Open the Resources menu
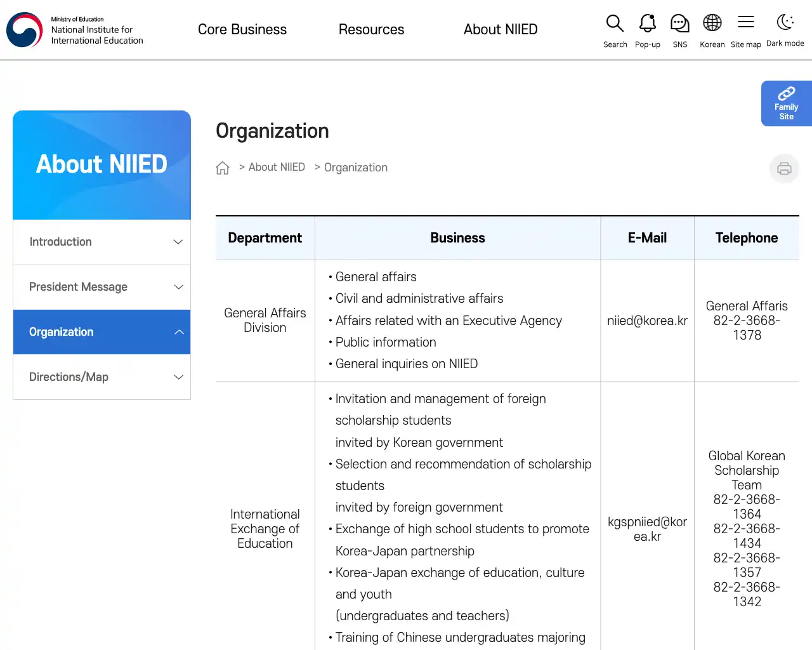 coord(371,29)
